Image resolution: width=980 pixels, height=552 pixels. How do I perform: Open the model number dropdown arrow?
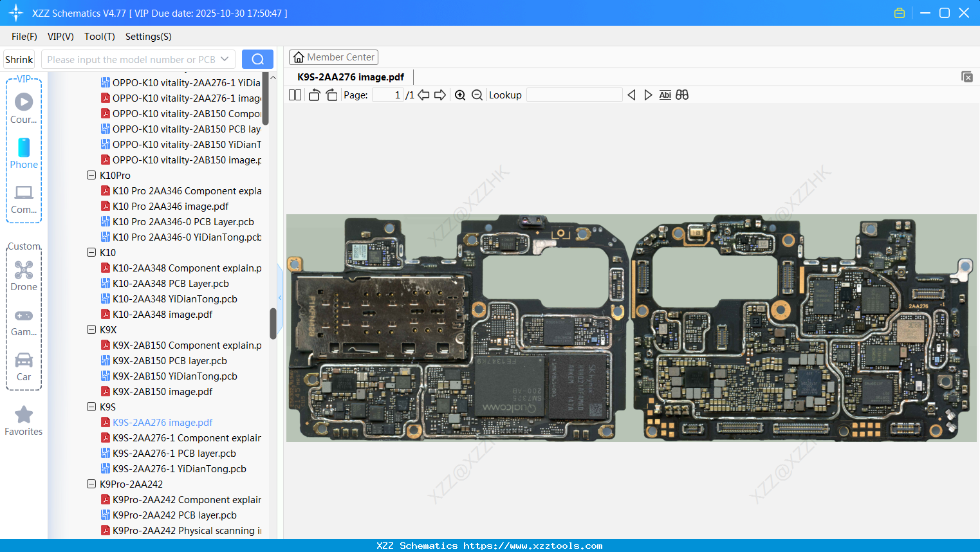point(225,59)
